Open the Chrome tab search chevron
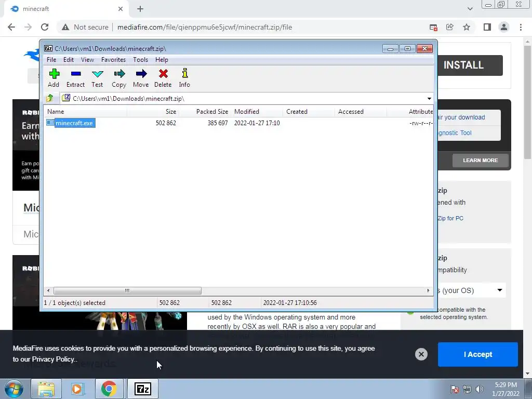This screenshot has width=532, height=399. click(470, 9)
